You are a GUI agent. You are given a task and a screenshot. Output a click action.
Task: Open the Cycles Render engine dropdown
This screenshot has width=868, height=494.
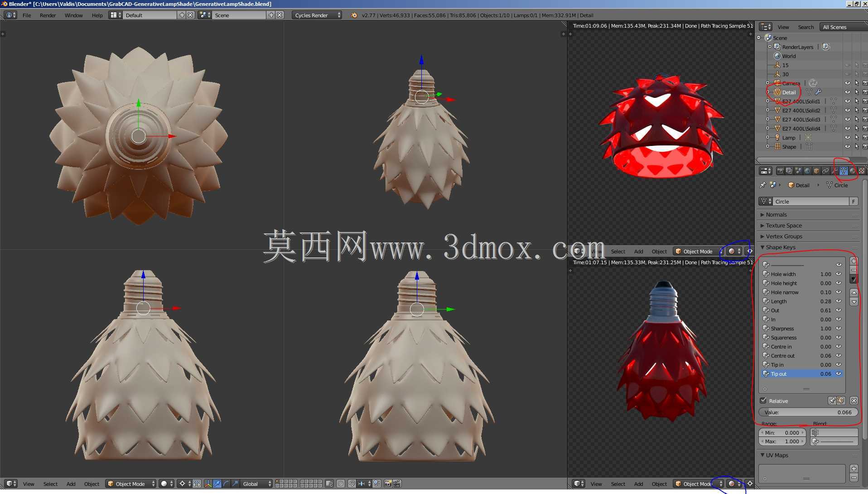click(x=317, y=15)
